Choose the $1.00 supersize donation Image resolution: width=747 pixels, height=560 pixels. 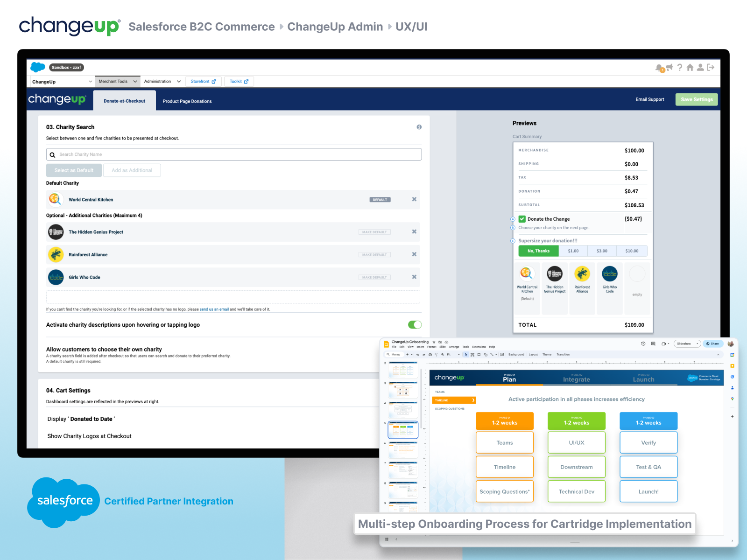[573, 251]
